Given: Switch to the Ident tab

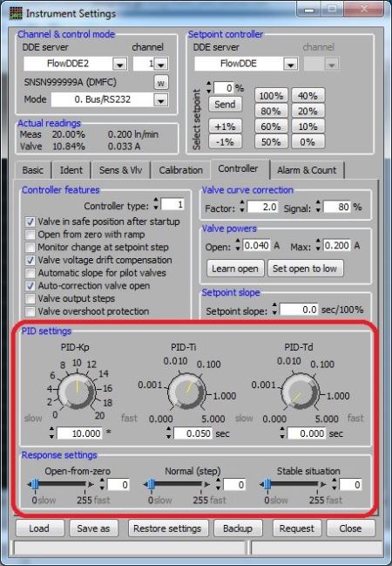Looking at the screenshot, I should click(71, 170).
